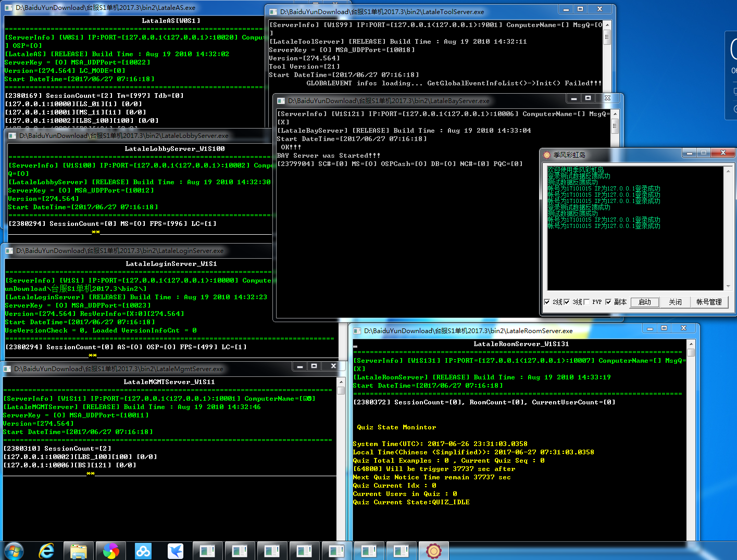Click the 启动 button
This screenshot has height=560, width=737.
[x=645, y=302]
